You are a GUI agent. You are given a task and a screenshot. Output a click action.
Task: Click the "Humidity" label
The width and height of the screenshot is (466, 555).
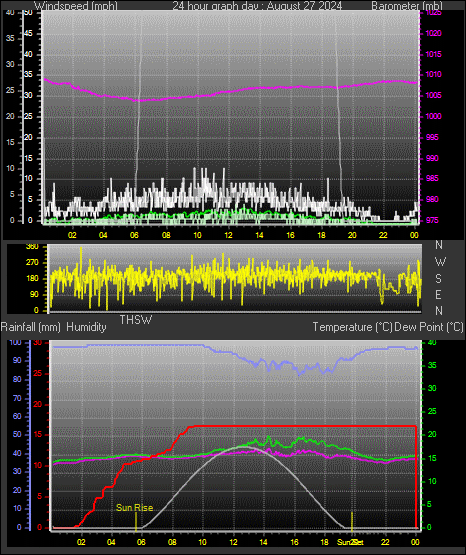[86, 327]
